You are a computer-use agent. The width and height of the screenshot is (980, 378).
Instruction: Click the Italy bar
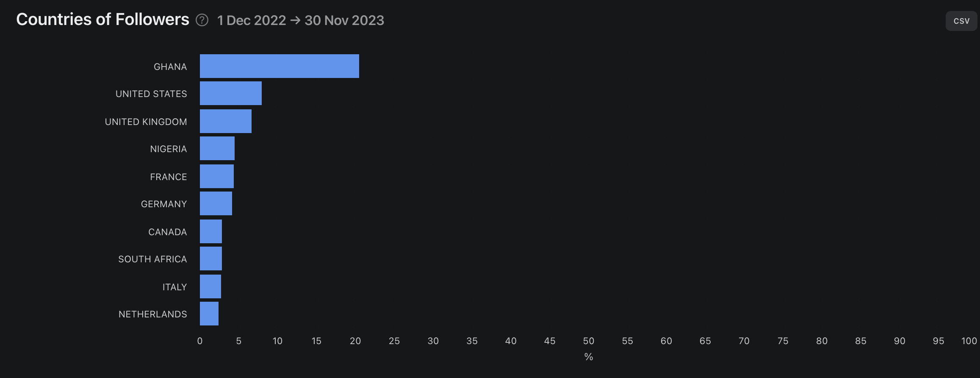coord(210,286)
